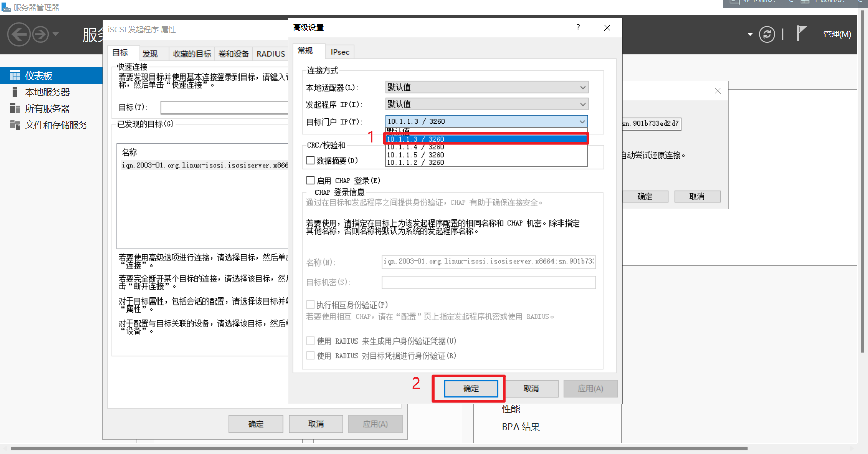Click the Server Manager app icon in title bar
The width and height of the screenshot is (868, 454).
tap(6, 7)
